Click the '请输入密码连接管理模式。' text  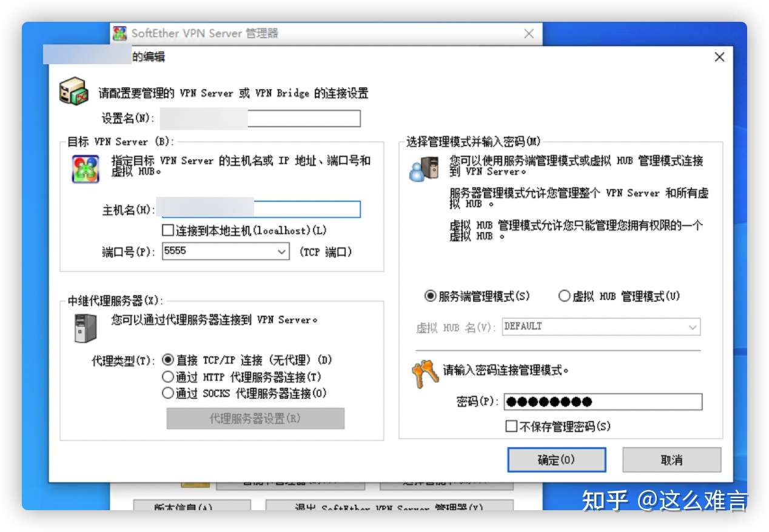[506, 370]
